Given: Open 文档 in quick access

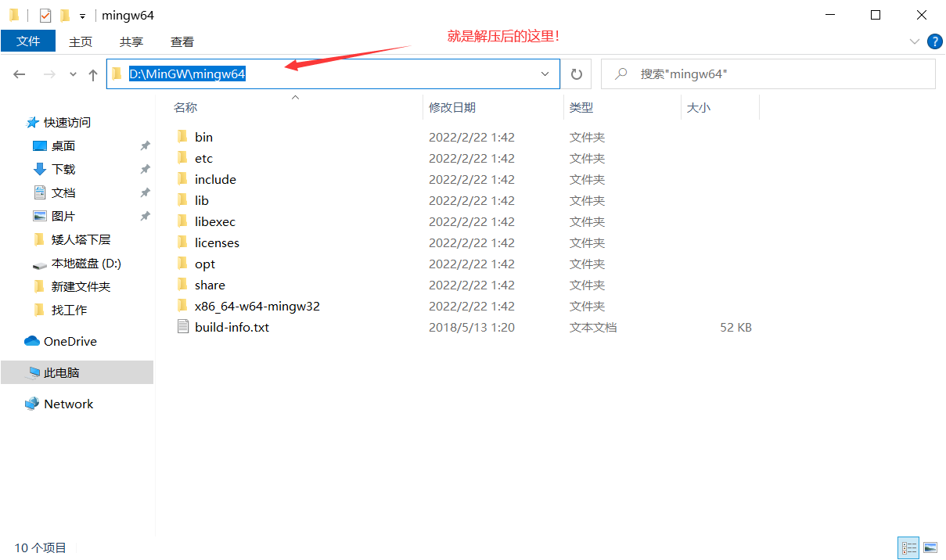Looking at the screenshot, I should tap(63, 192).
